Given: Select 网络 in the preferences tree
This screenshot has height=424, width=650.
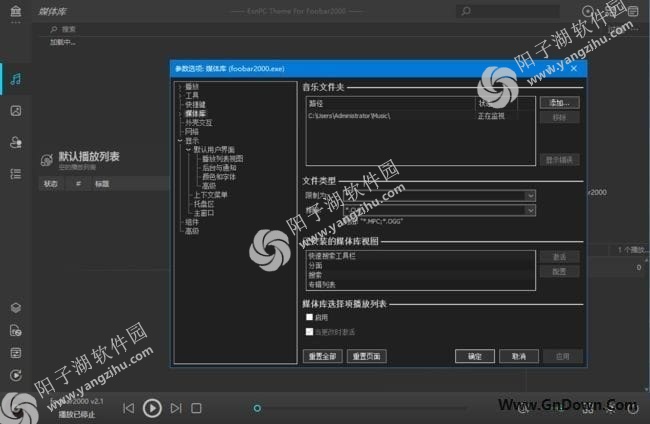Looking at the screenshot, I should pyautogui.click(x=192, y=132).
